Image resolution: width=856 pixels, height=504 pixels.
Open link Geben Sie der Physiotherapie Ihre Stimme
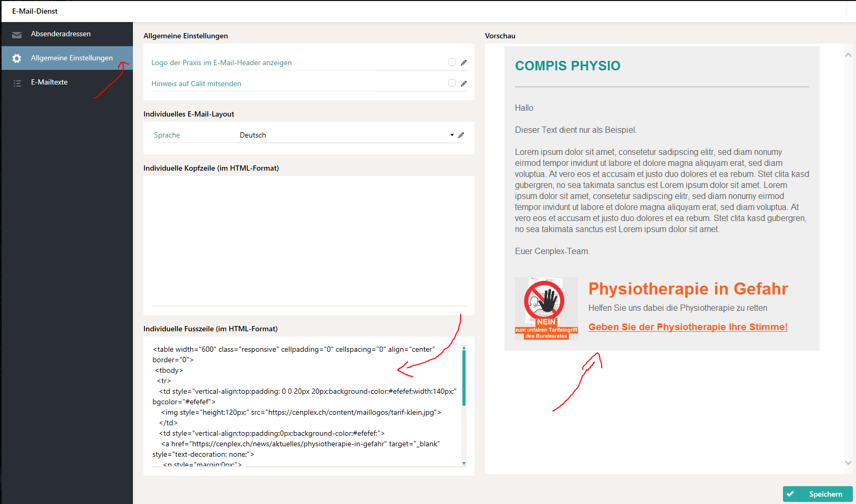[x=687, y=327]
